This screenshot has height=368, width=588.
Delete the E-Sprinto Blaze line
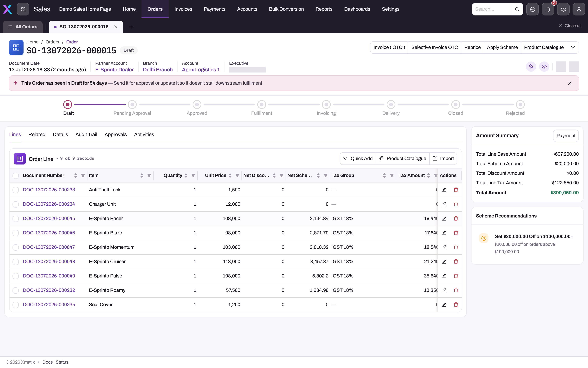coord(456,233)
